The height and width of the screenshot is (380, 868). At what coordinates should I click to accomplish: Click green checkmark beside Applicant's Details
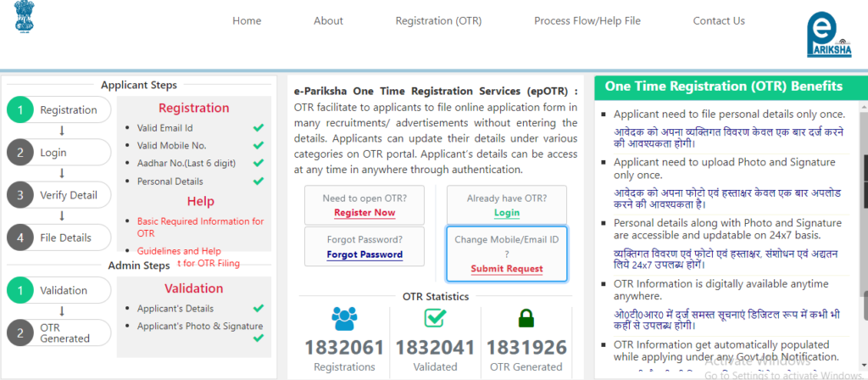[x=258, y=309]
